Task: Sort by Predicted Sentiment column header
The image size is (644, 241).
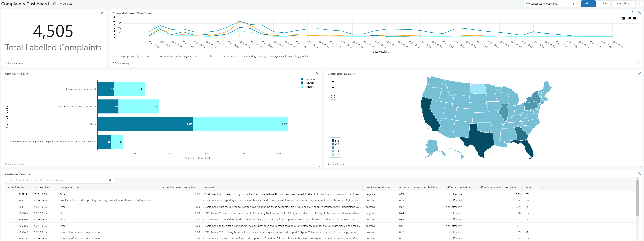Action: click(377, 187)
